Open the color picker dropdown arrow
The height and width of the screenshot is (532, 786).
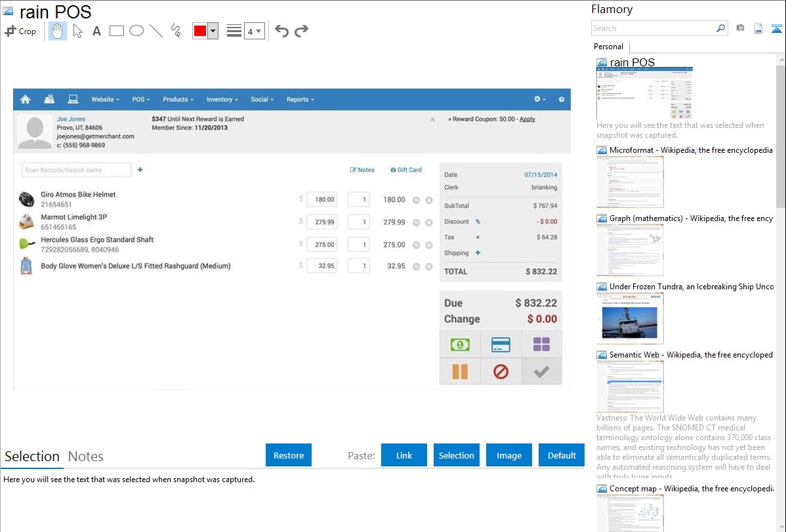tap(213, 31)
